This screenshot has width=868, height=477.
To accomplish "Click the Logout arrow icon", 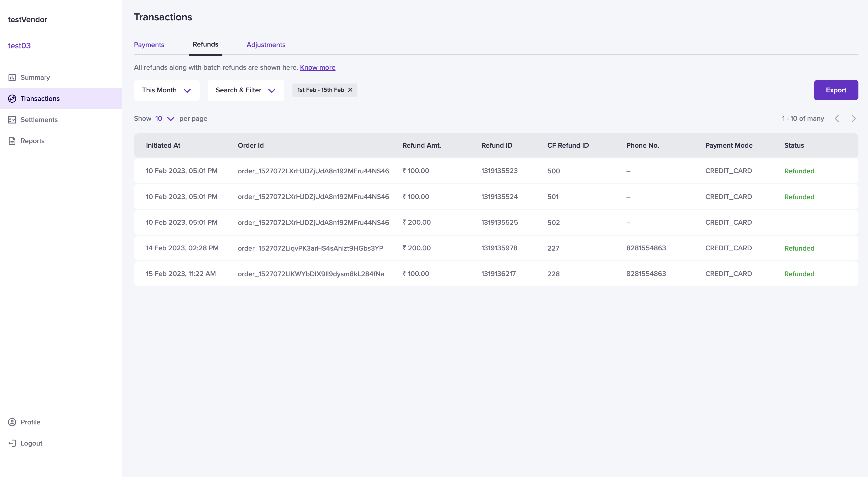I will 12,443.
